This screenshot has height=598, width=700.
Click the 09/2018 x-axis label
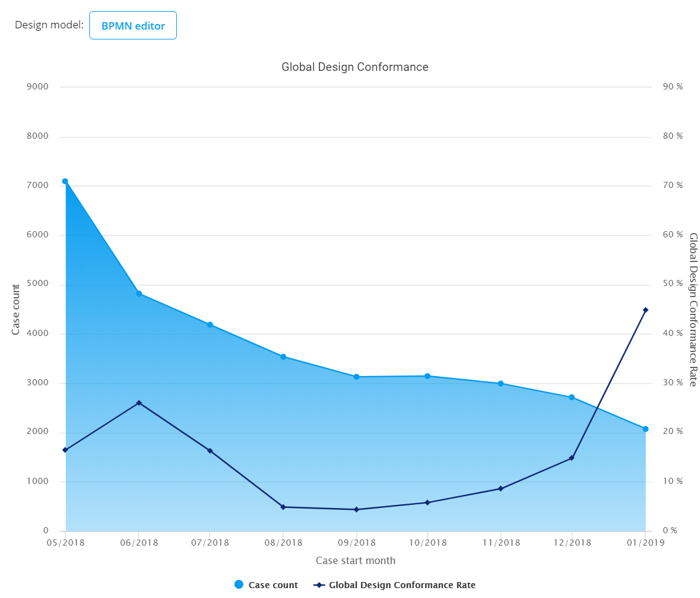[x=356, y=543]
